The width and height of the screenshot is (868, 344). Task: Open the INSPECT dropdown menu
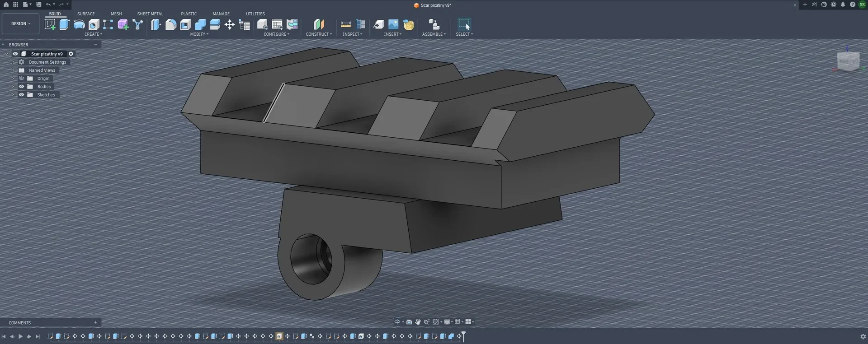click(353, 34)
